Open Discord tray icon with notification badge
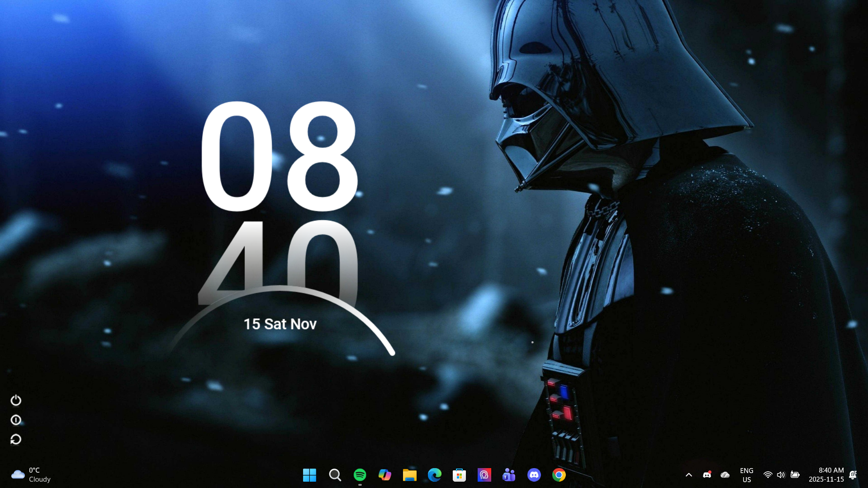This screenshot has width=868, height=488. (x=707, y=474)
